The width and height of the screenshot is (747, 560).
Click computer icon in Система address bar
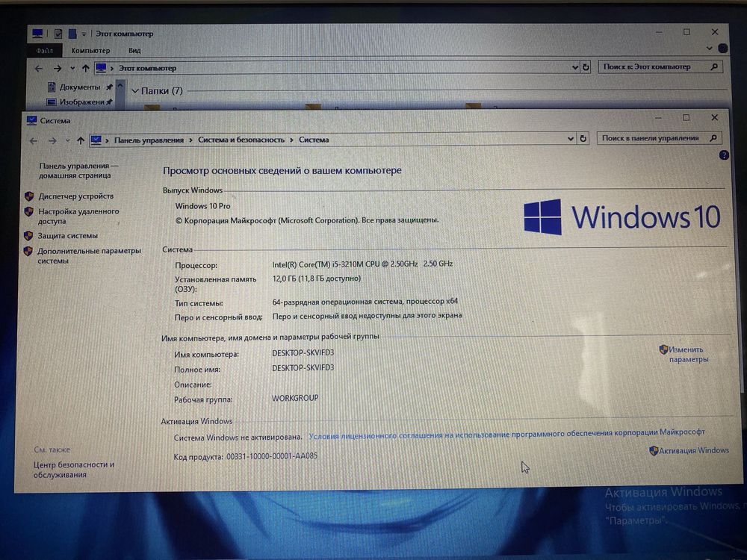[96, 140]
